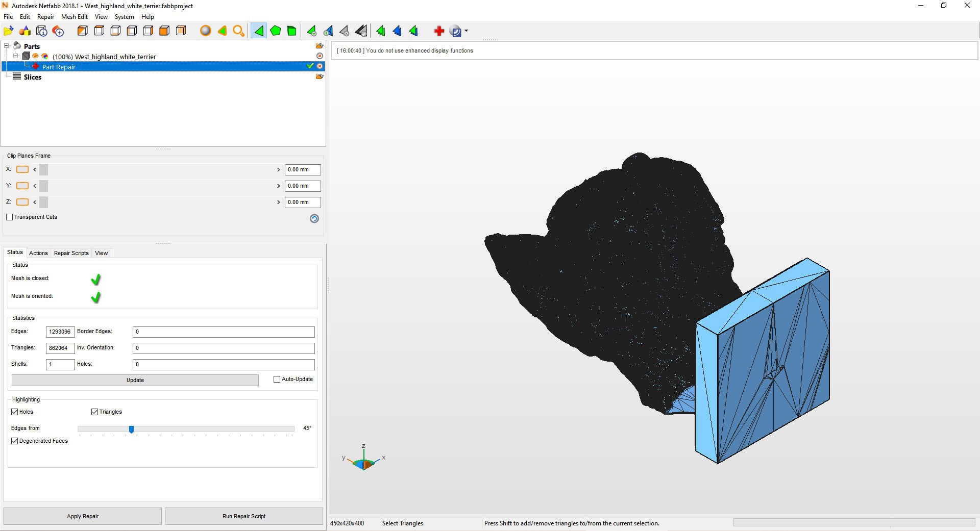The height and width of the screenshot is (531, 980).
Task: Click the red X on Part Repair row
Action: click(320, 66)
